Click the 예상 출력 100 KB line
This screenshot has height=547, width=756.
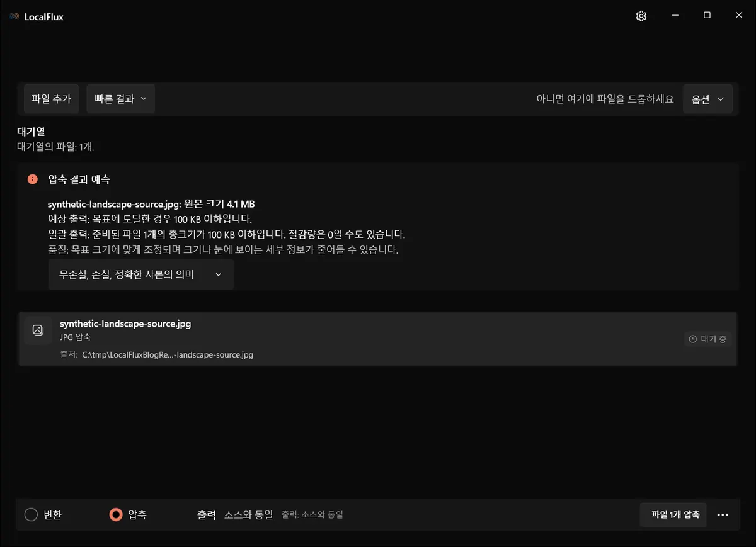[150, 219]
